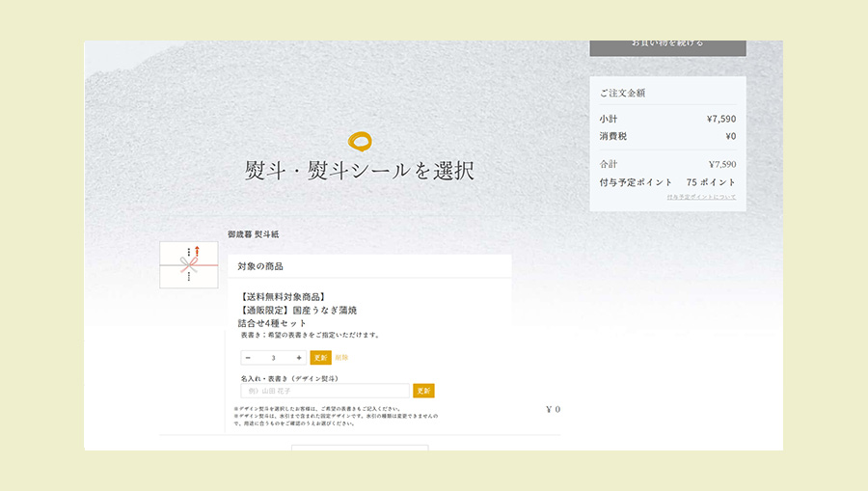Click the 御歳暮 熨斗紙 label
The height and width of the screenshot is (491, 868).
[253, 234]
